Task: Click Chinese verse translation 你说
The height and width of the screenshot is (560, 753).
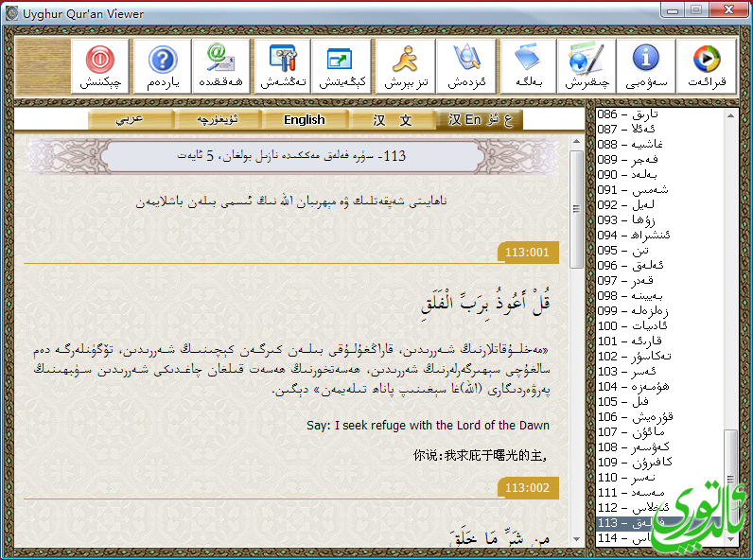Action: (481, 455)
